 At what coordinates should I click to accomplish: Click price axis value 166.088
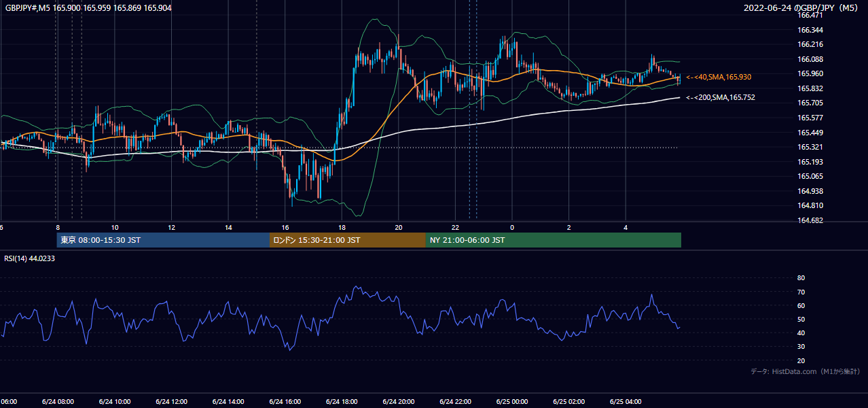click(810, 59)
